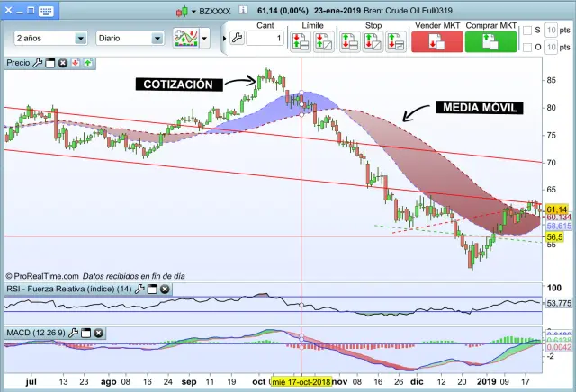Enable the O points checkbox
The height and width of the screenshot is (392, 576).
[x=526, y=47]
